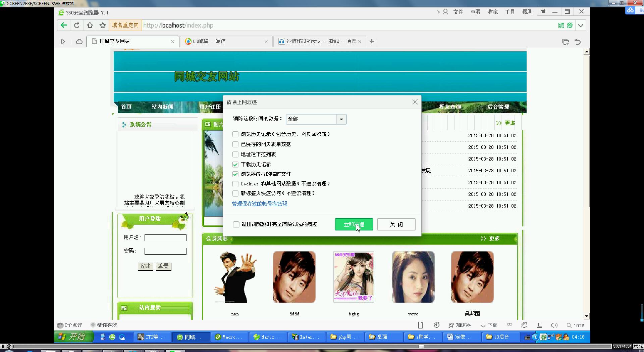Click the 重置 button
Viewport: 644px width, 352px height.
tap(164, 266)
